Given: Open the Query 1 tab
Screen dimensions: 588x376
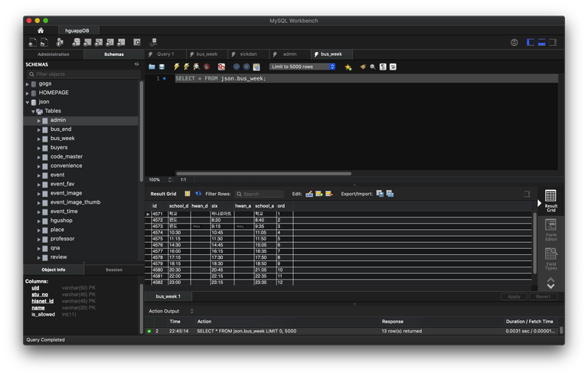Looking at the screenshot, I should (x=165, y=54).
